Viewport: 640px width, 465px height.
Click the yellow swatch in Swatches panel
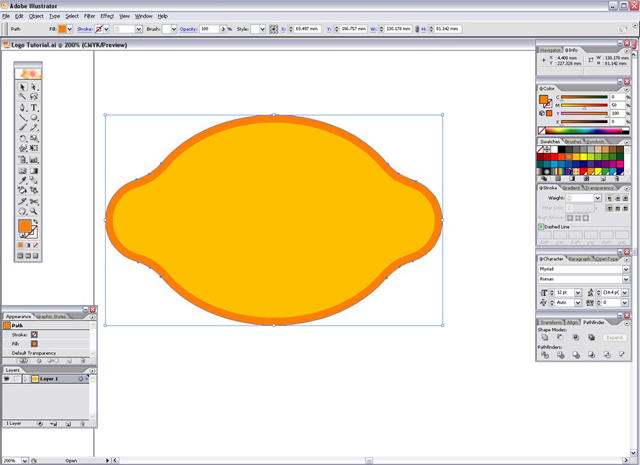(x=583, y=157)
